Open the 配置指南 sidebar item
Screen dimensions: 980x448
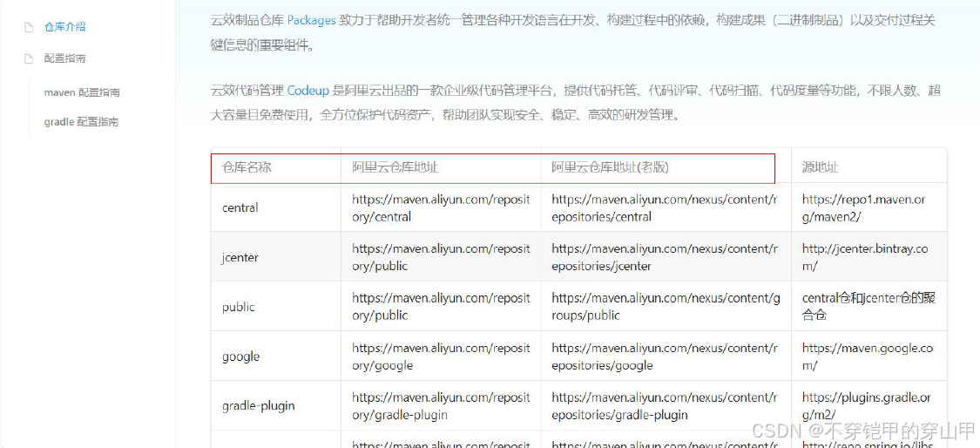pyautogui.click(x=64, y=58)
